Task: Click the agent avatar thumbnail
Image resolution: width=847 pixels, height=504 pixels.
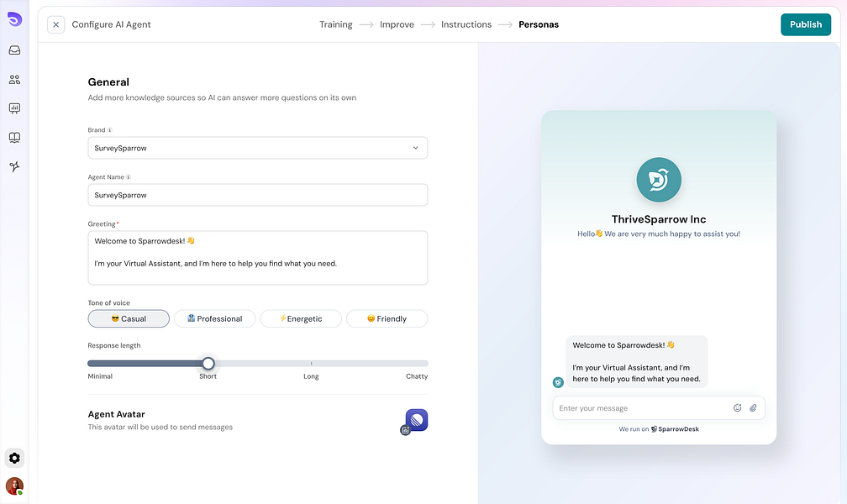Action: [417, 420]
